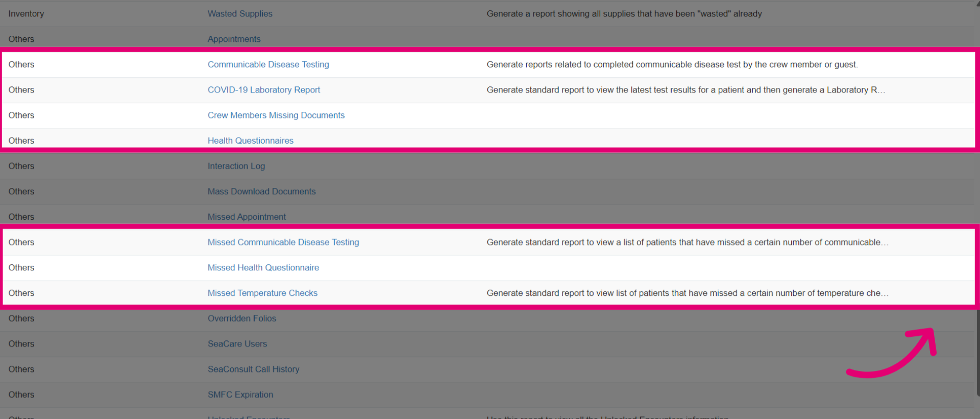The width and height of the screenshot is (980, 419).
Task: Open the Communicable Disease Testing report
Action: tap(268, 64)
